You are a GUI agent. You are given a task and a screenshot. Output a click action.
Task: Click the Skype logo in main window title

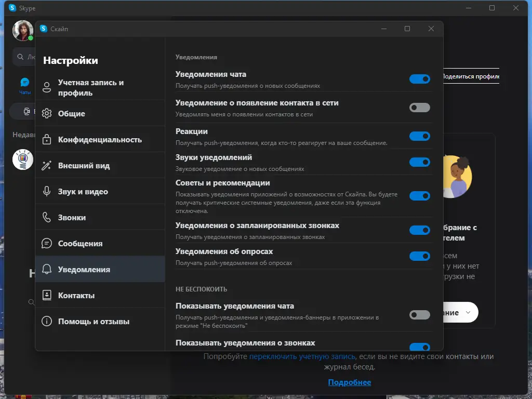[x=12, y=8]
